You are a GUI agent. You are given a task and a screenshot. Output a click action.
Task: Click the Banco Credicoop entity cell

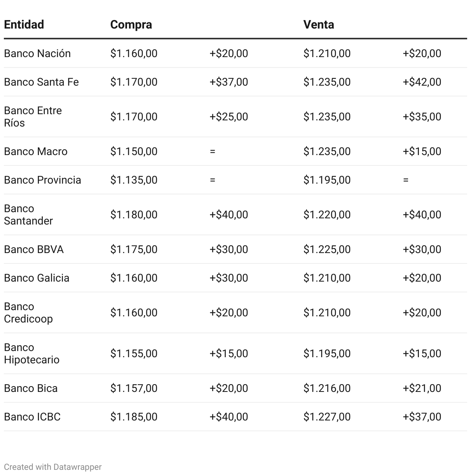click(x=28, y=312)
